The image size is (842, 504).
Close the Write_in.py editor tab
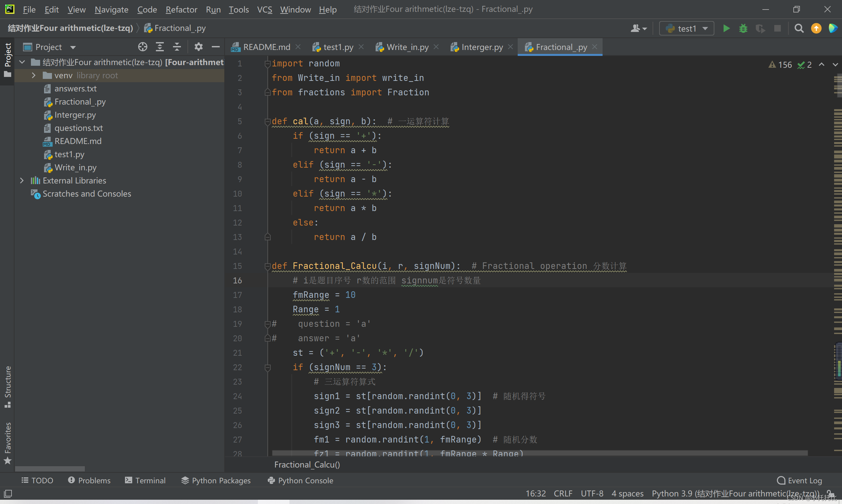coord(436,47)
